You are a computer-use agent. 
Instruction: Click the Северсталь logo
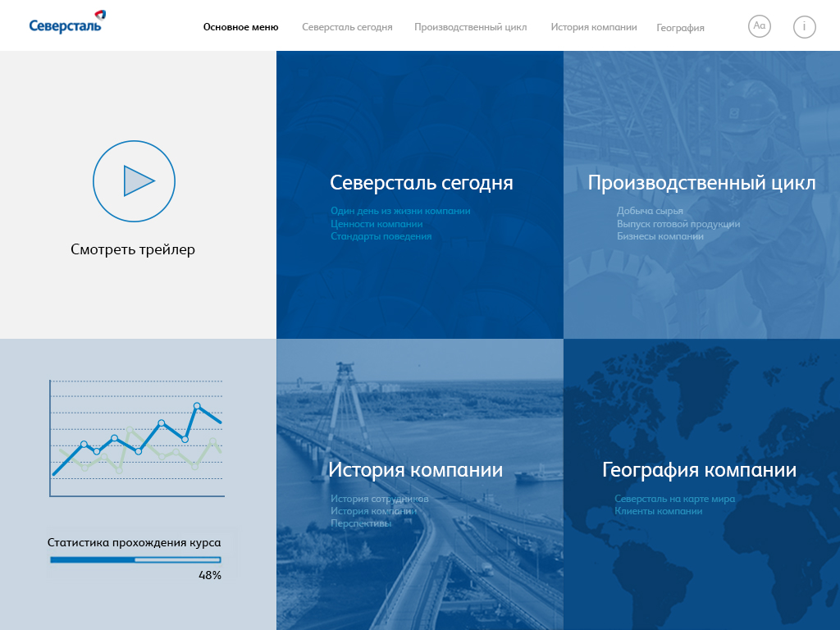(67, 22)
